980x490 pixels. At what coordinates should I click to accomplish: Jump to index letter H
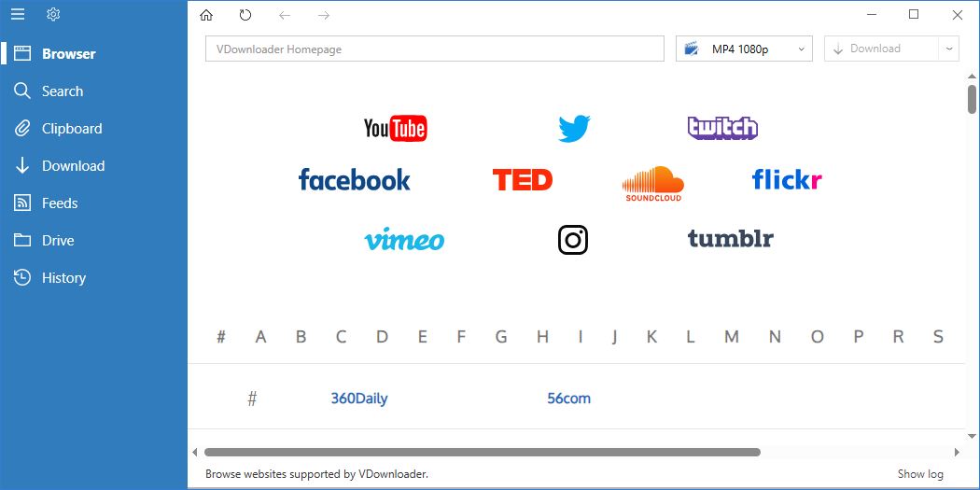point(542,337)
